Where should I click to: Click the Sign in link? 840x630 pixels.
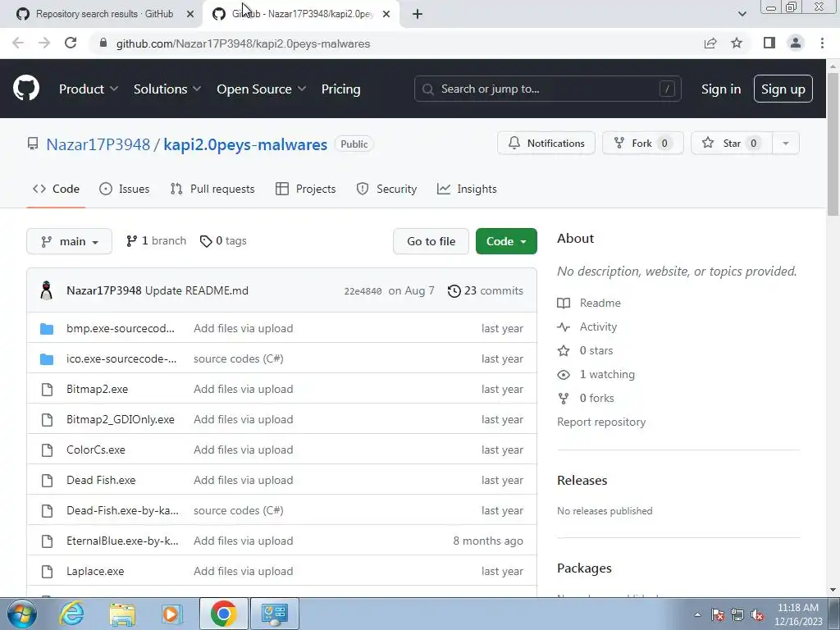721,89
